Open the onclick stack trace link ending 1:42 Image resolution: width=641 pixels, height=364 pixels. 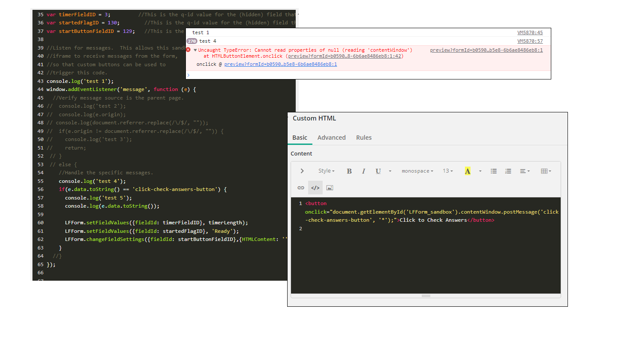click(345, 56)
